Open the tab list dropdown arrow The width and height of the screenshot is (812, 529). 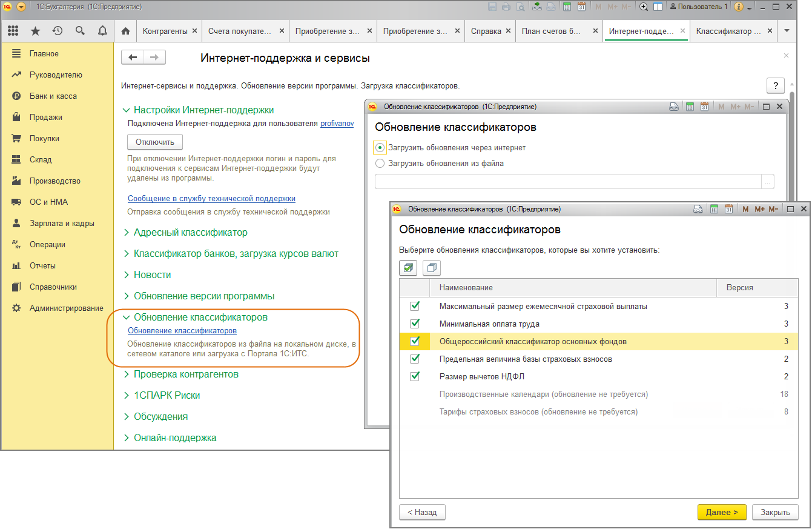(787, 31)
